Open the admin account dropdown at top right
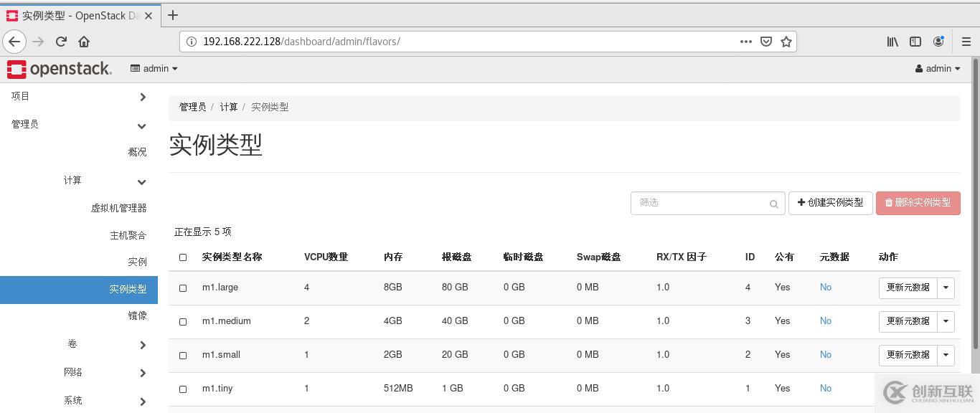Image resolution: width=980 pixels, height=413 pixels. pyautogui.click(x=938, y=68)
